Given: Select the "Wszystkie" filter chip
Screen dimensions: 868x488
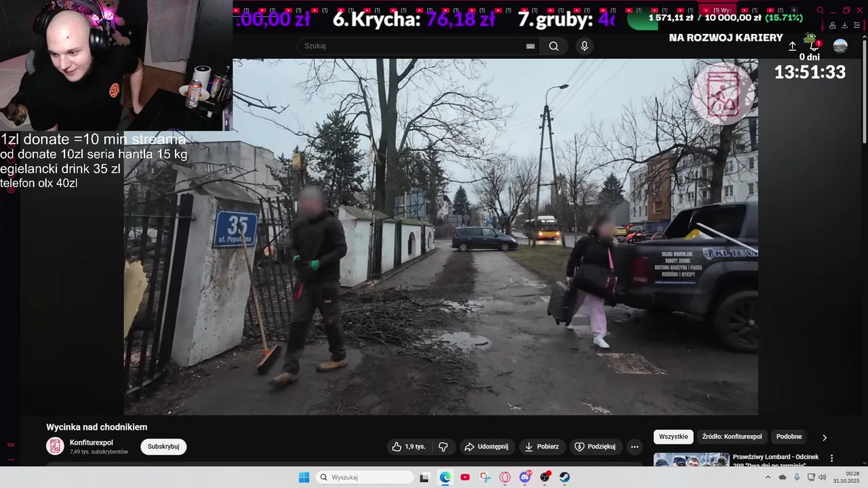Looking at the screenshot, I should (x=674, y=437).
